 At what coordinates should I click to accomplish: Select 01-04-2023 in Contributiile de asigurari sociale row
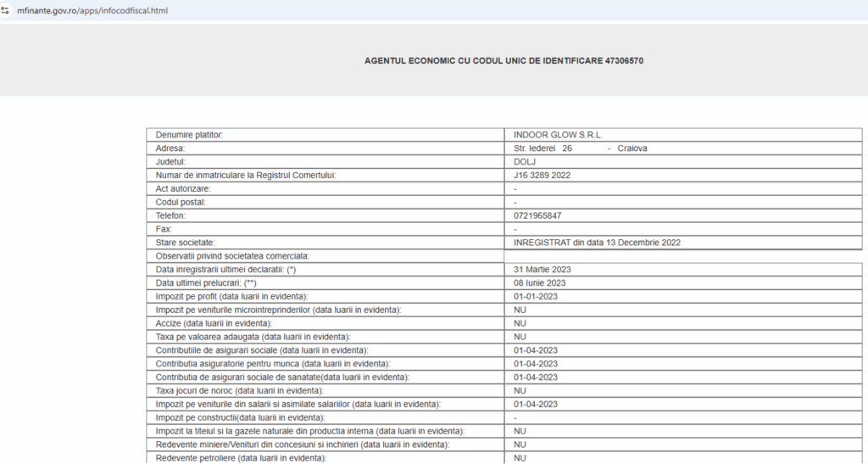536,350
